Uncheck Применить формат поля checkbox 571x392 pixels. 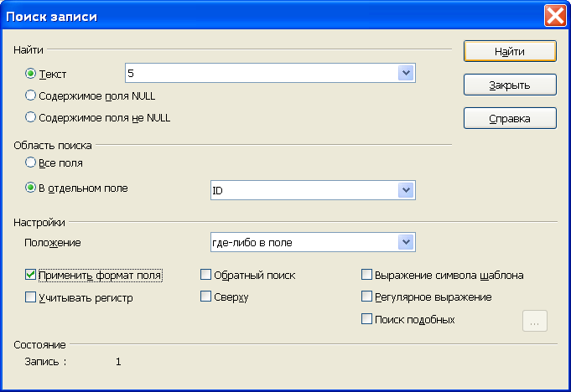[x=30, y=275]
